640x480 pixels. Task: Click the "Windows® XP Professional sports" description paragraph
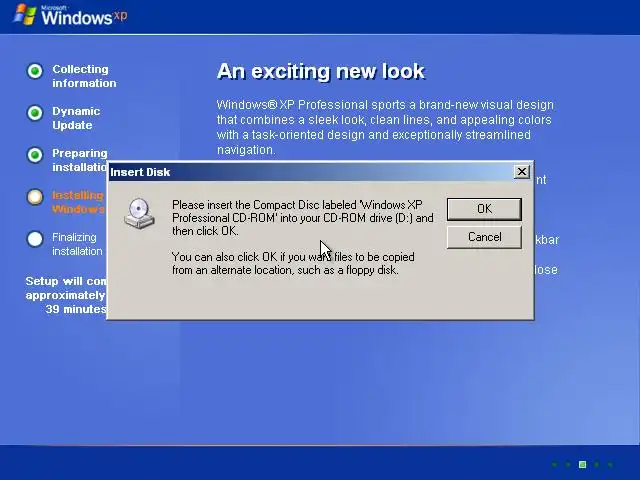(x=385, y=127)
